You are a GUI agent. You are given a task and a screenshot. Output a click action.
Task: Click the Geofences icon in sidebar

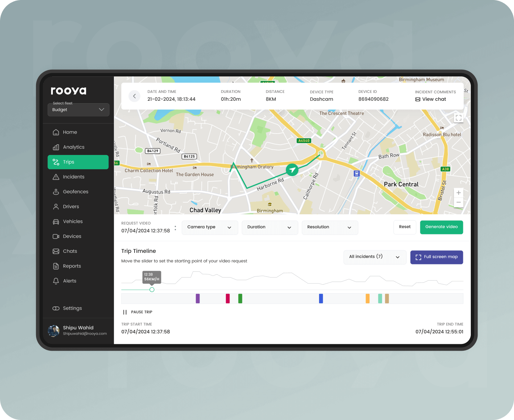(x=56, y=192)
